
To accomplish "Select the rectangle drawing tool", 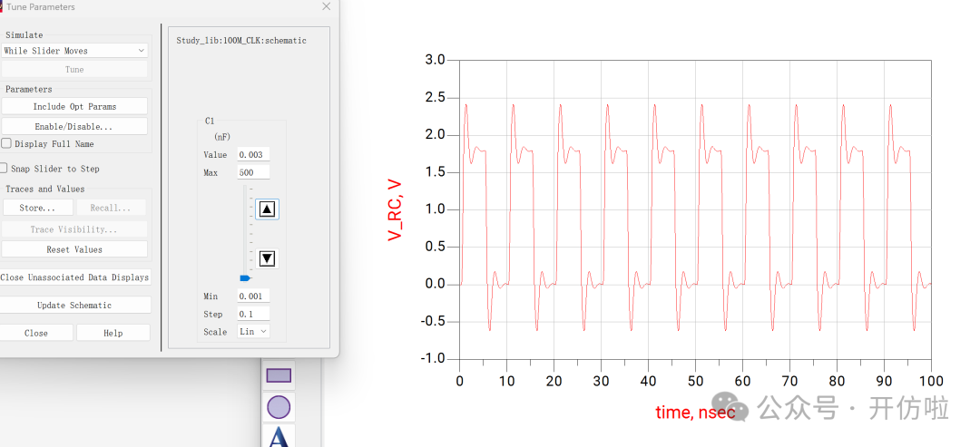I will 279,375.
